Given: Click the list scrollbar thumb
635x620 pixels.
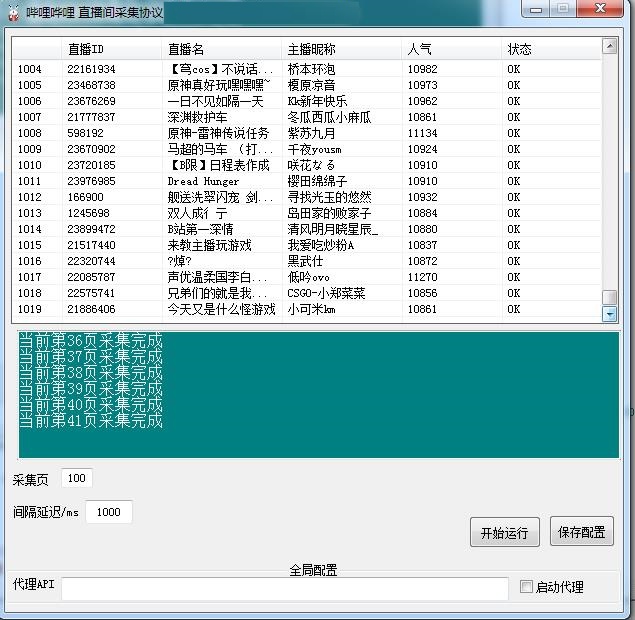Looking at the screenshot, I should 609,298.
